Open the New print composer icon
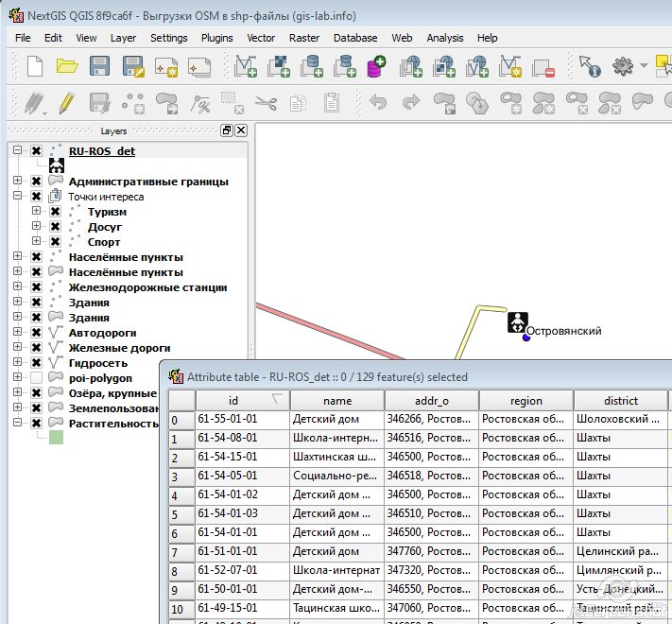This screenshot has height=624, width=672. (166, 67)
